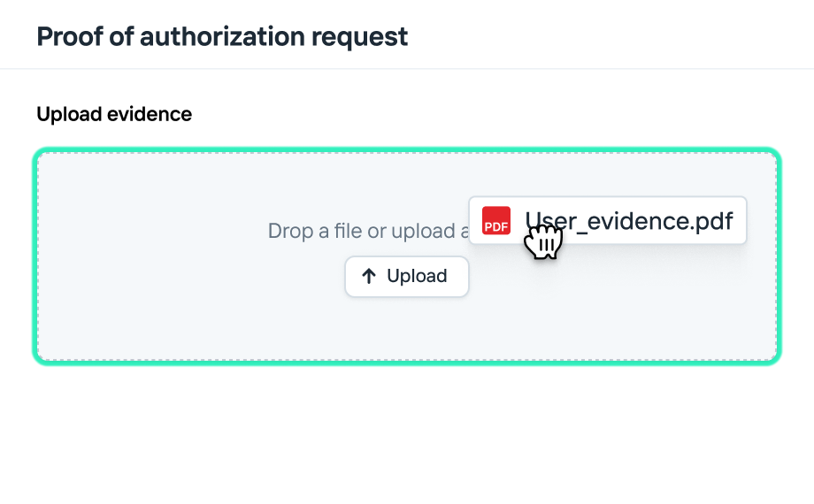Click the "Upload evidence" section label
The height and width of the screenshot is (504, 814).
click(x=114, y=114)
